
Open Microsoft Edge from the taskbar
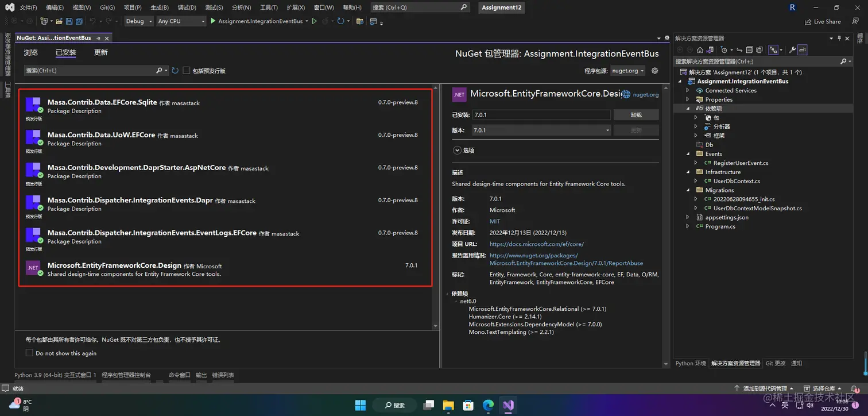(x=488, y=405)
